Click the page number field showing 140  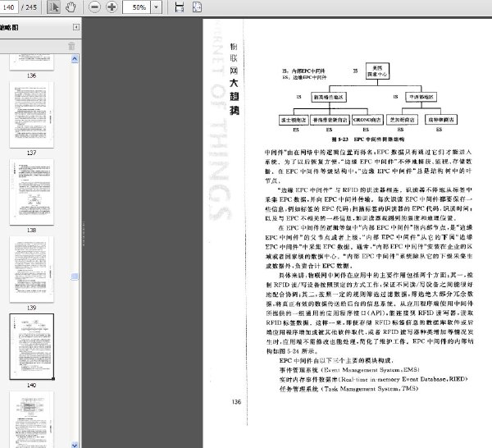[x=8, y=7]
